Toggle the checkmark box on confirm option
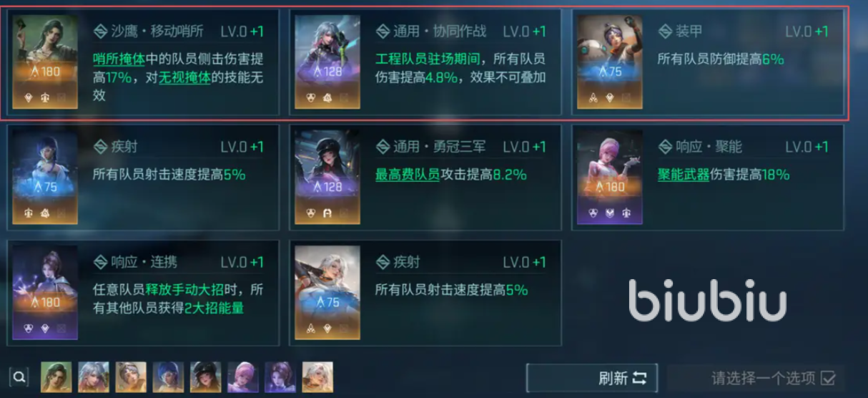Image resolution: width=868 pixels, height=398 pixels. (828, 377)
